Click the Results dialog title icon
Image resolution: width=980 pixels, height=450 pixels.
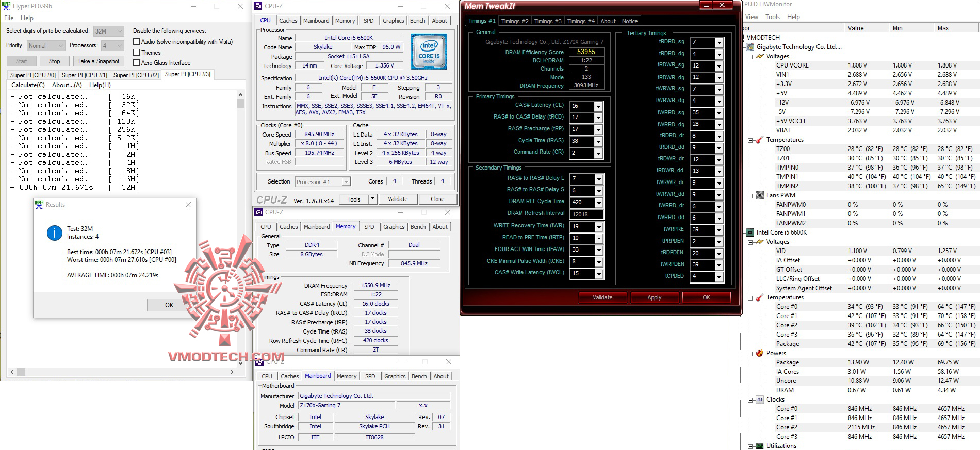[39, 204]
